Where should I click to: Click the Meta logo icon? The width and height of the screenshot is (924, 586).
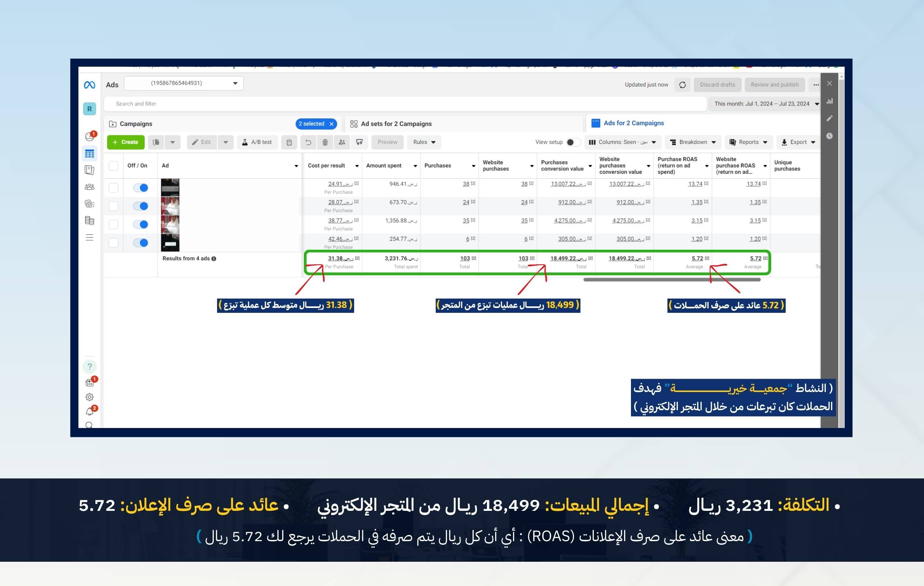pyautogui.click(x=89, y=85)
